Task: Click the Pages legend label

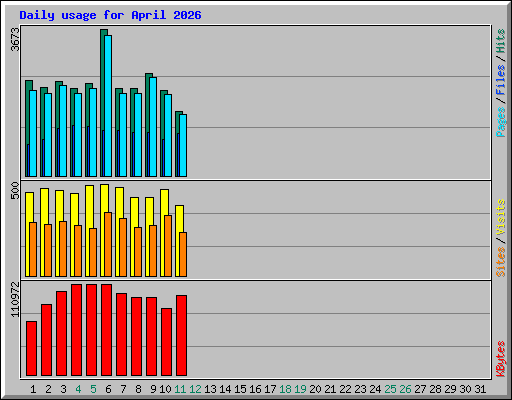Action: (x=501, y=122)
